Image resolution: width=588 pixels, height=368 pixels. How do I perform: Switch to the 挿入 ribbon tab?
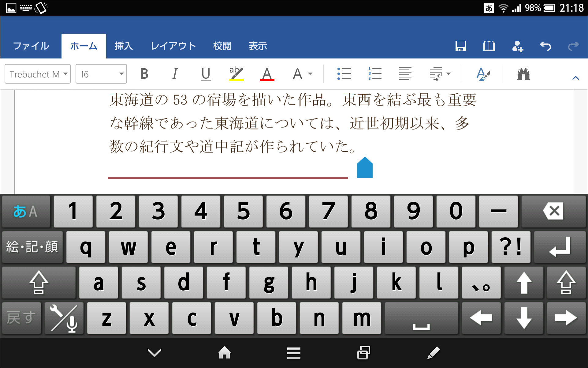123,46
